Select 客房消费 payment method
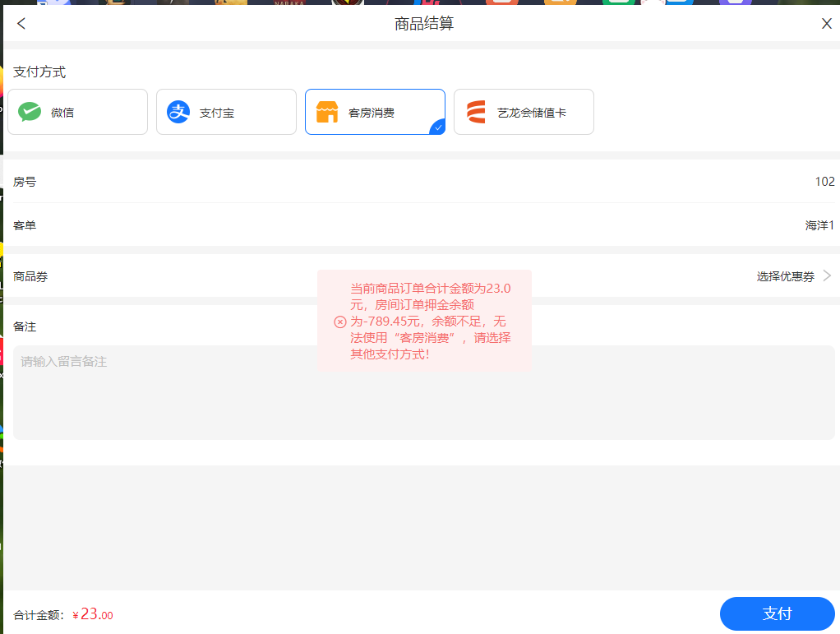Screen dimensions: 840x634 click(375, 112)
